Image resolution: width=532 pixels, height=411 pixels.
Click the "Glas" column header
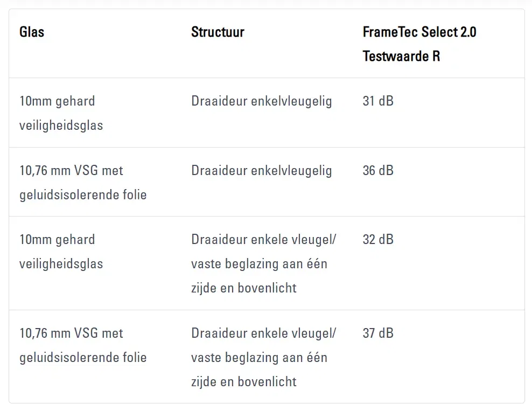(x=32, y=32)
